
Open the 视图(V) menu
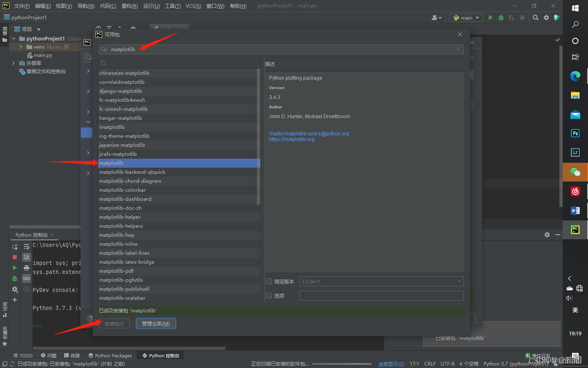point(64,6)
